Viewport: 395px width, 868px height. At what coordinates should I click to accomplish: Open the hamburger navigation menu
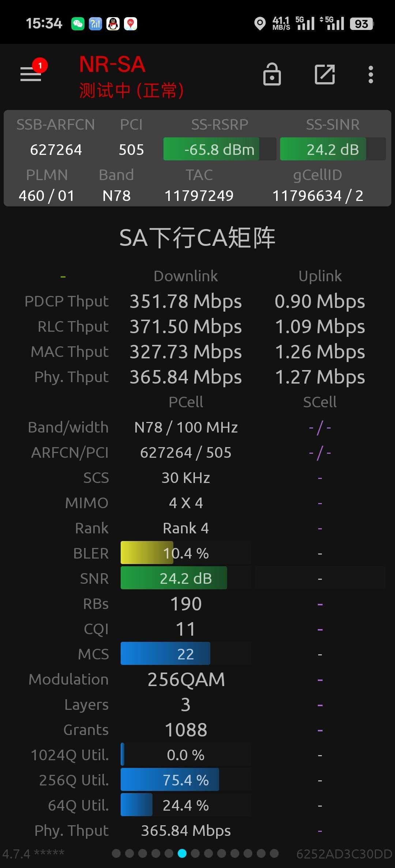[31, 75]
